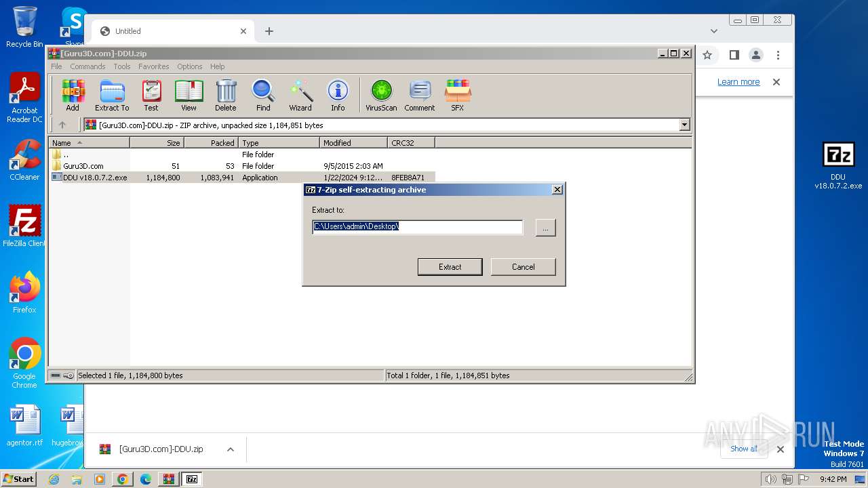Open the Favorites menu

pos(154,66)
